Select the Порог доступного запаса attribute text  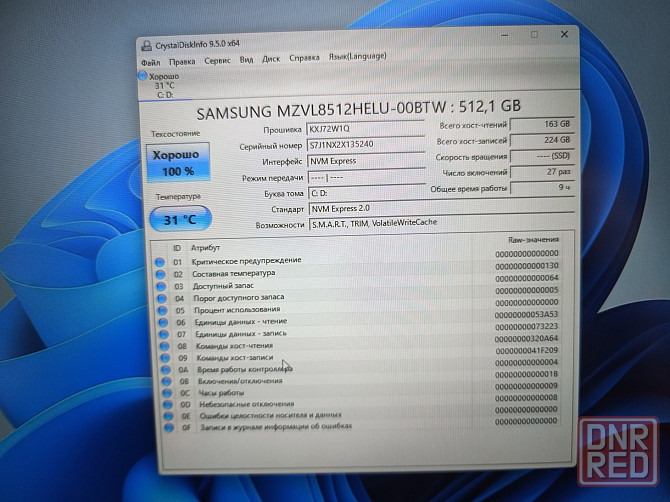[x=239, y=298]
